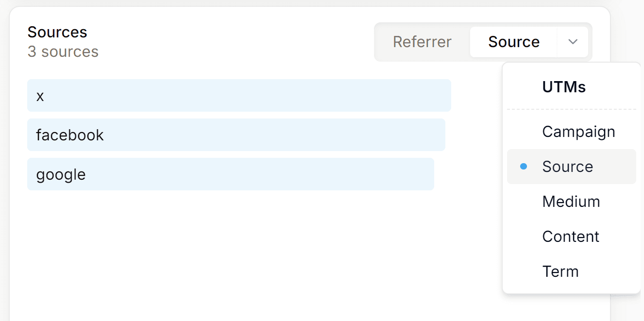
Task: Select the google source bar
Action: point(230,174)
